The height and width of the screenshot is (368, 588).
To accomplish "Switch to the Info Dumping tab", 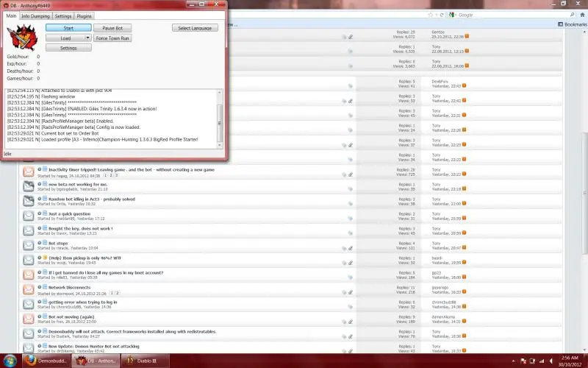I will coord(35,15).
